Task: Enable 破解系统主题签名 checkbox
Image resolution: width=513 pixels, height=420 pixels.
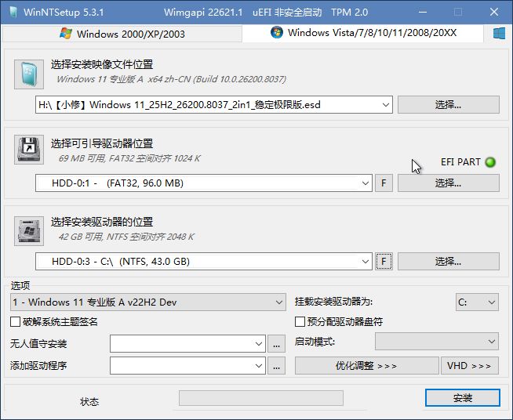Action: click(16, 321)
